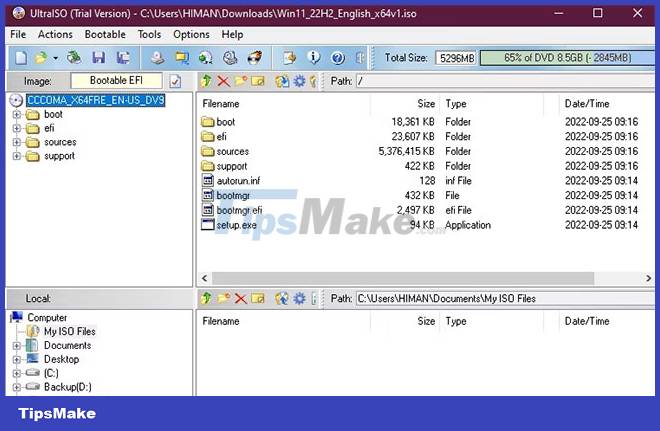Open the Actions menu
Image resolution: width=660 pixels, height=431 pixels.
pos(55,35)
